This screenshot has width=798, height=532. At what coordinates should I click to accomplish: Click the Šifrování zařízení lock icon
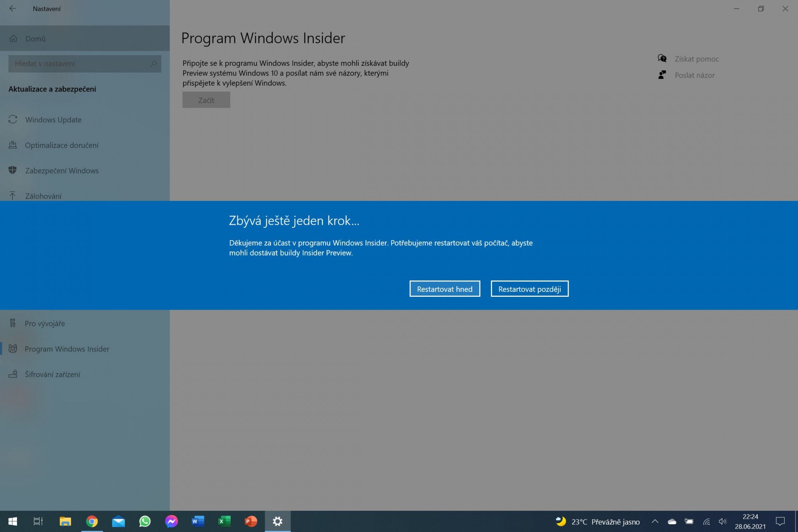(13, 374)
